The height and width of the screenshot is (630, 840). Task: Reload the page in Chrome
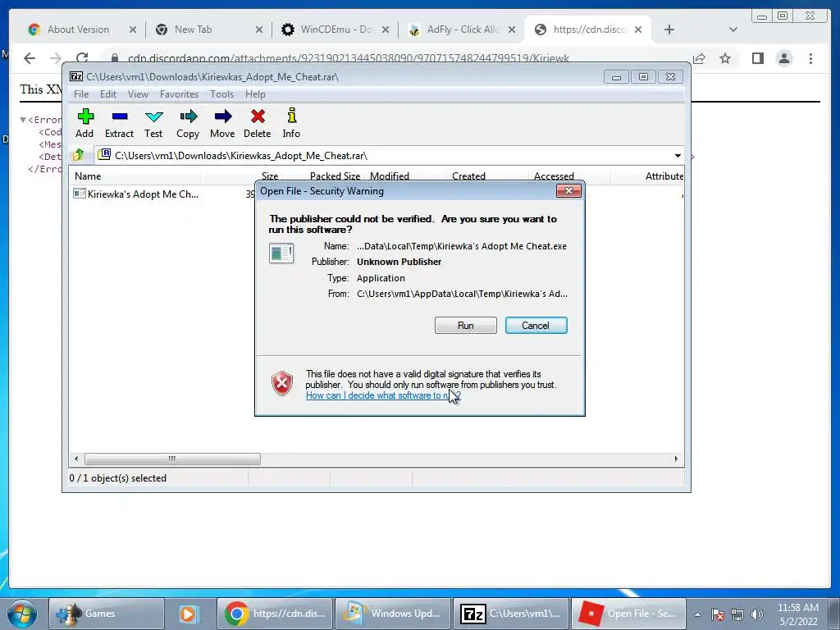tap(82, 58)
